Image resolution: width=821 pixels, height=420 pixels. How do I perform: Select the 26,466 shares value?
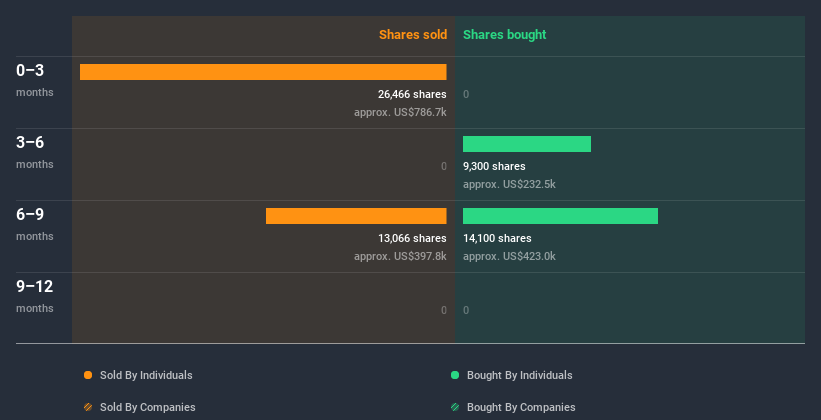pos(412,94)
